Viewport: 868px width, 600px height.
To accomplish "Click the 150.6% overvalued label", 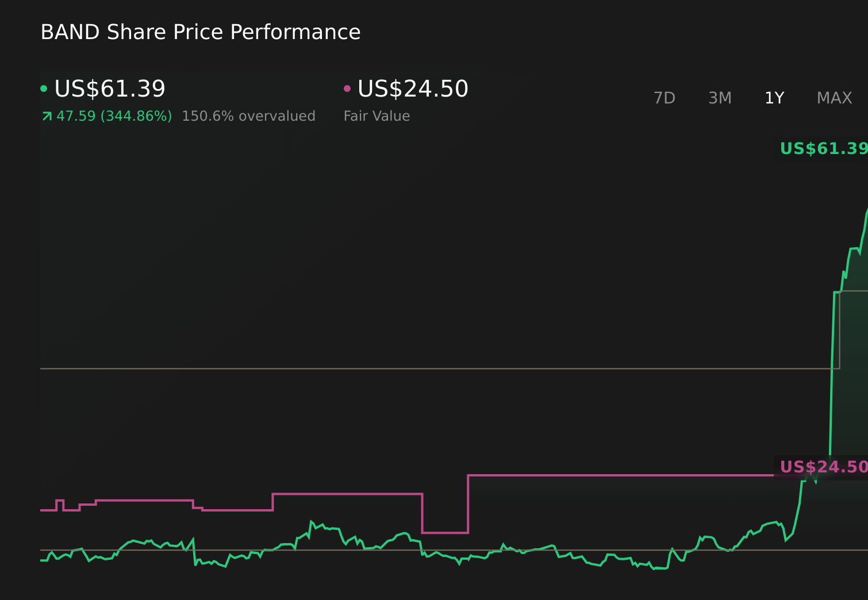I will tap(248, 117).
